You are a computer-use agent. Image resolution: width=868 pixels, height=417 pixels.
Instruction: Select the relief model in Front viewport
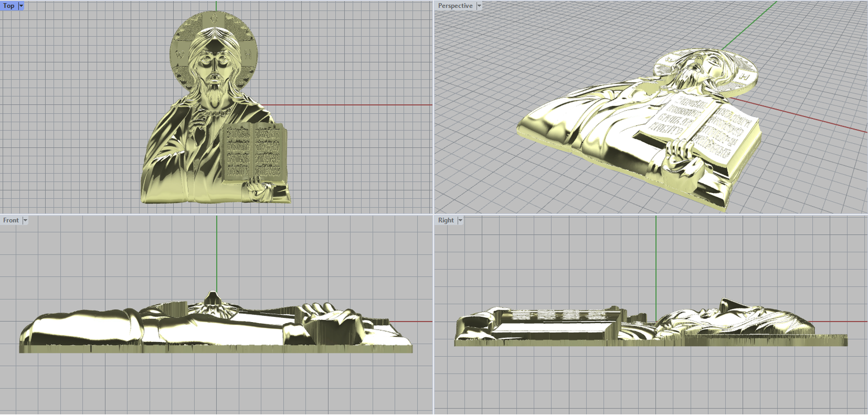(x=163, y=328)
